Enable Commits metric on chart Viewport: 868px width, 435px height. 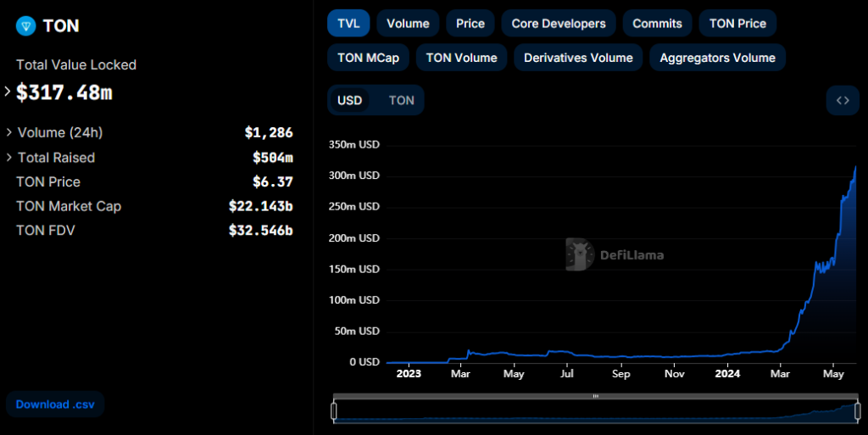[x=657, y=23]
